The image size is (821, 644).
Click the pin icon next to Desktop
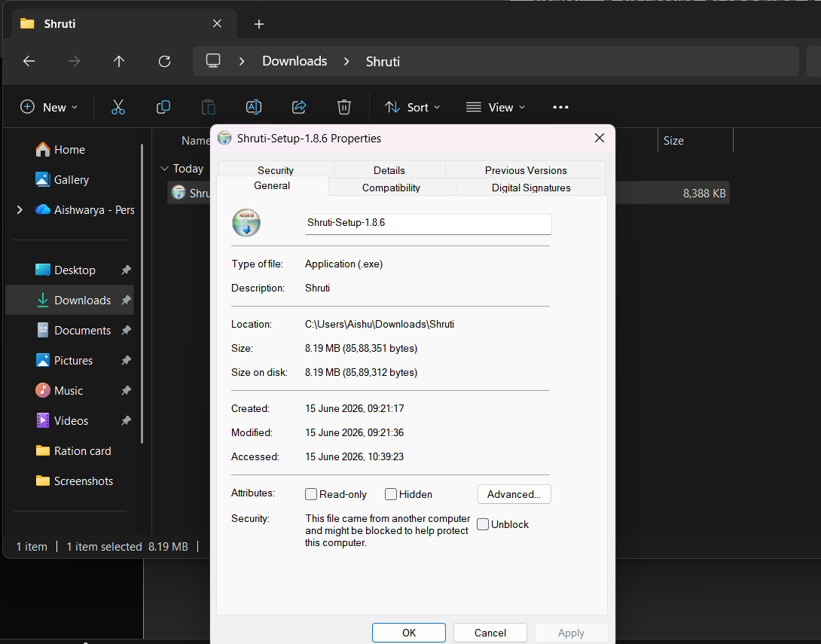[x=127, y=270]
